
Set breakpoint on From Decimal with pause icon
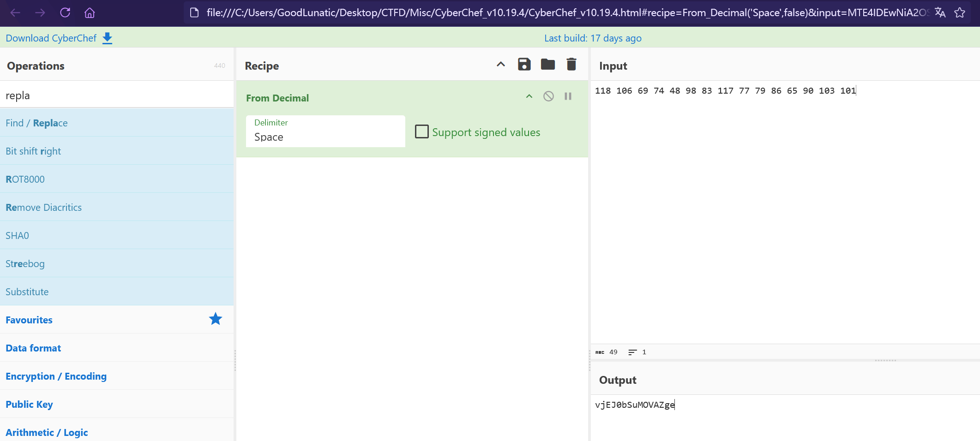pyautogui.click(x=568, y=96)
